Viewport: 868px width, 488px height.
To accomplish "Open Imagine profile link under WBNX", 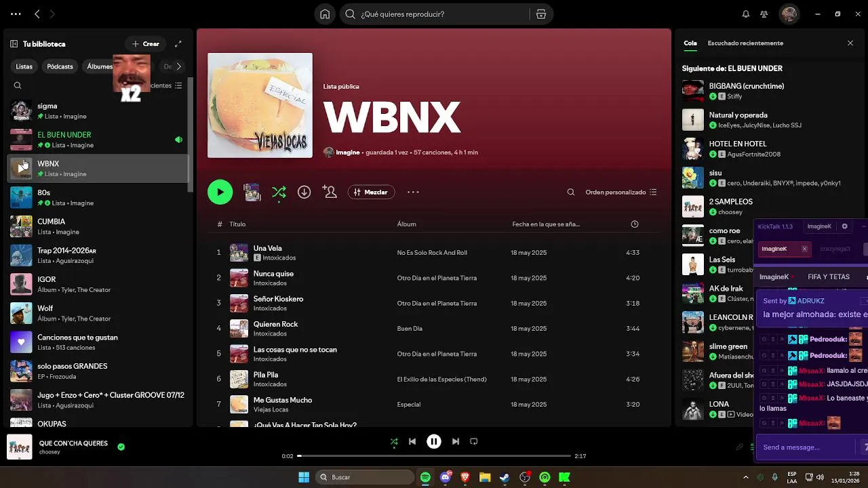I will point(347,152).
